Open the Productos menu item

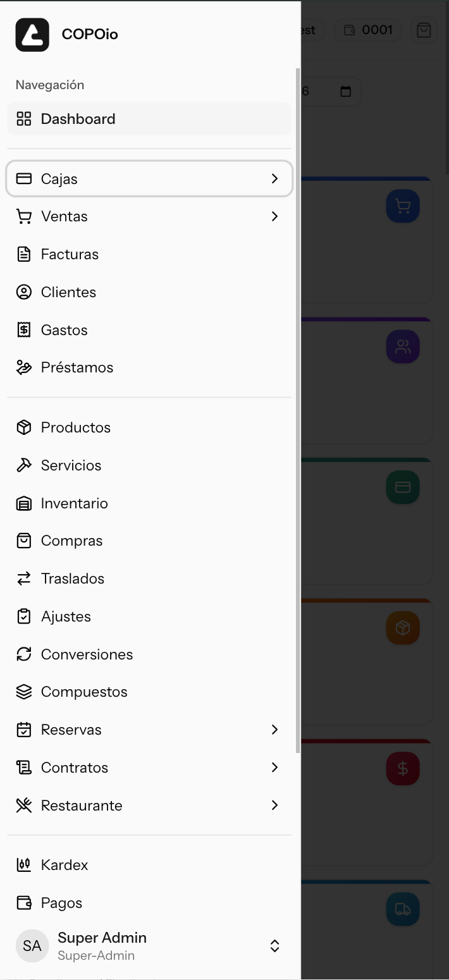(x=75, y=427)
